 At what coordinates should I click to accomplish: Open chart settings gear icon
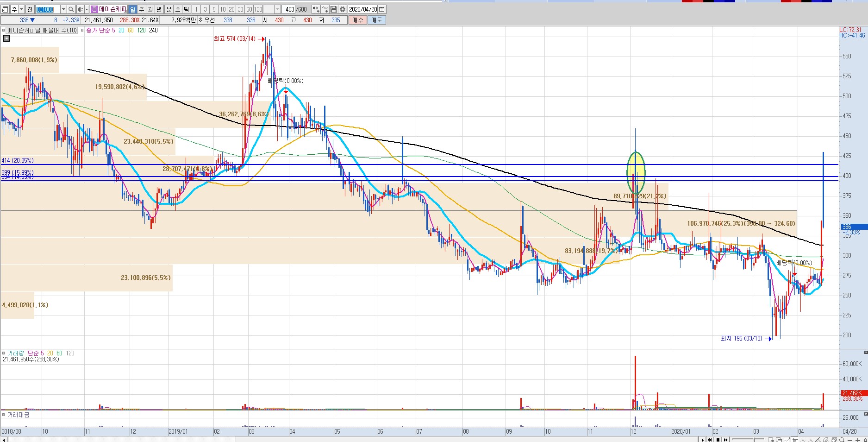coord(343,9)
